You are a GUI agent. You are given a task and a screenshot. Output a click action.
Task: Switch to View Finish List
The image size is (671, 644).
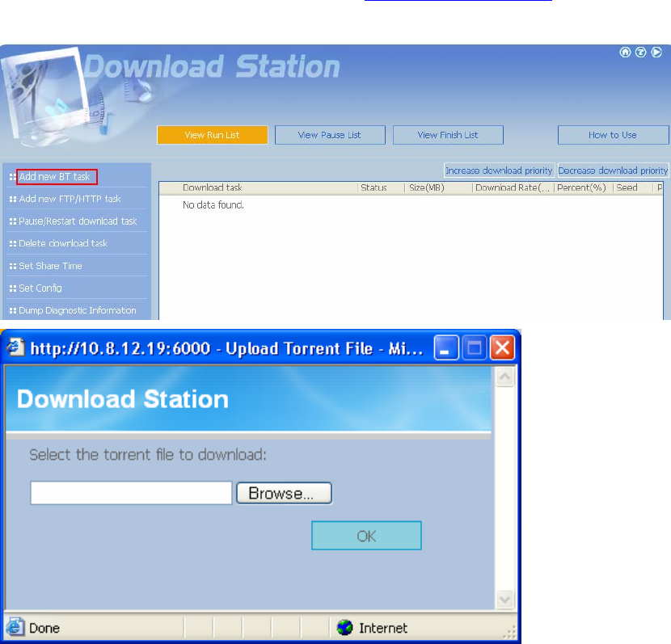click(x=448, y=135)
